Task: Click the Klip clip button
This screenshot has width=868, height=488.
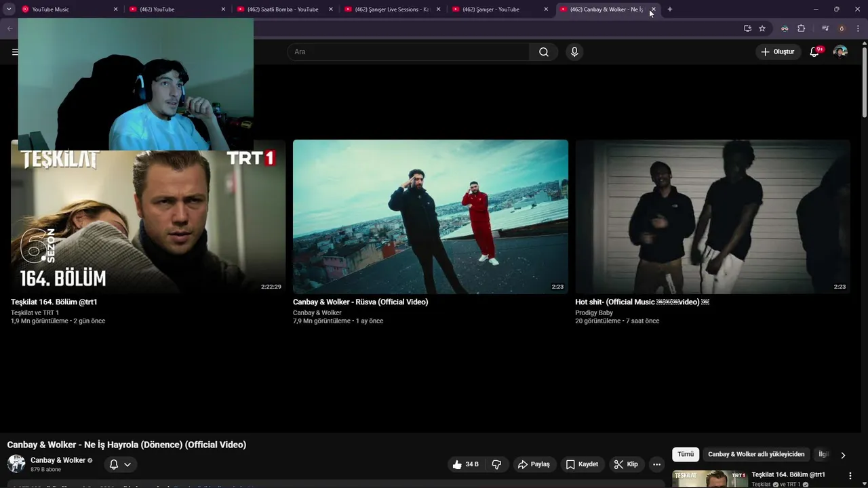Action: pyautogui.click(x=626, y=464)
